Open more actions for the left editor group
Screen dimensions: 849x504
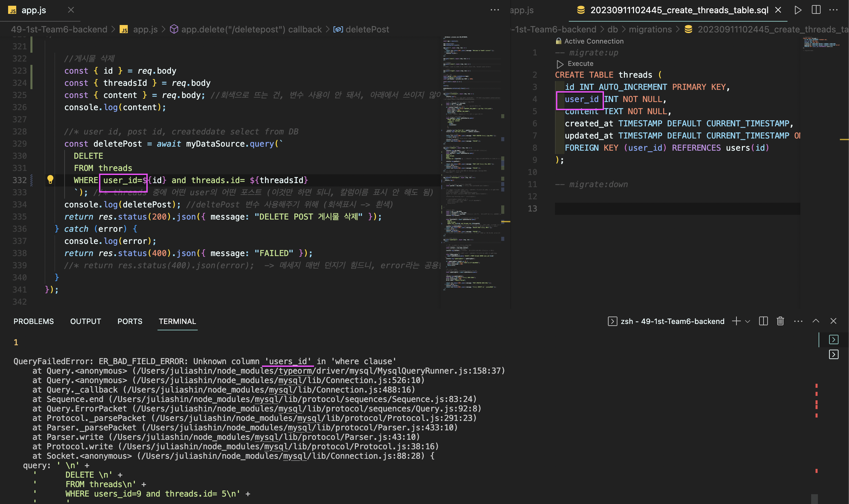tap(495, 10)
